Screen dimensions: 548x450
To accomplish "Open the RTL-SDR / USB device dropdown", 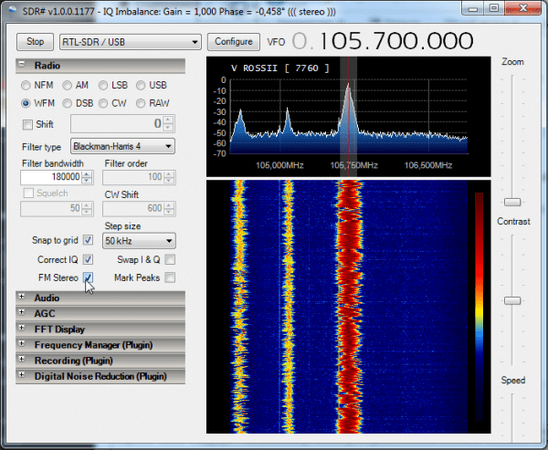I will (x=130, y=42).
